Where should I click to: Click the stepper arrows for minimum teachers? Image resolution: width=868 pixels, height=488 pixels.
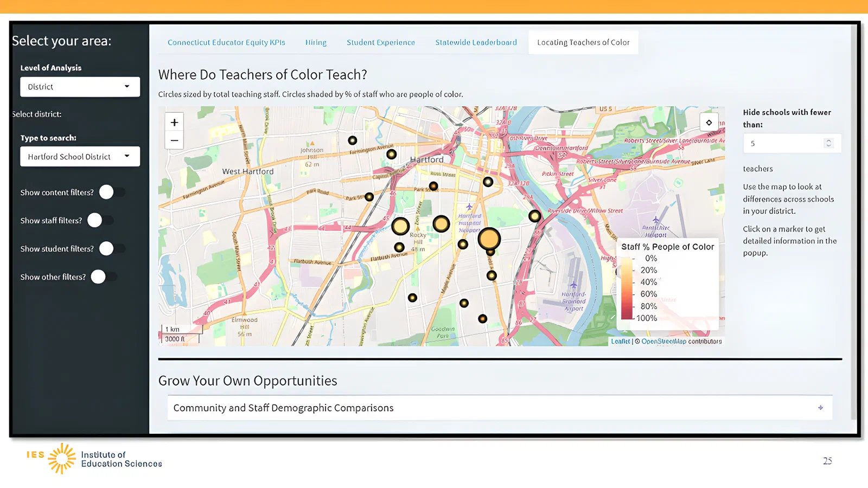pyautogui.click(x=828, y=143)
